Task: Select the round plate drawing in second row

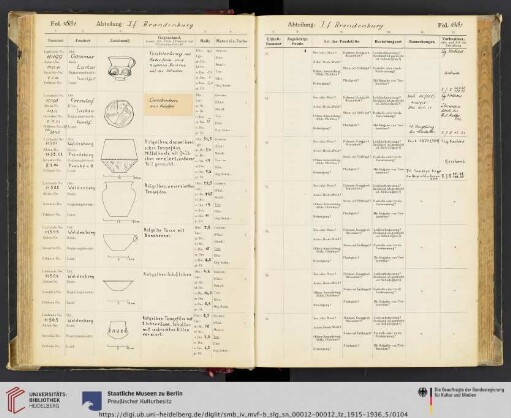Action: click(x=119, y=113)
